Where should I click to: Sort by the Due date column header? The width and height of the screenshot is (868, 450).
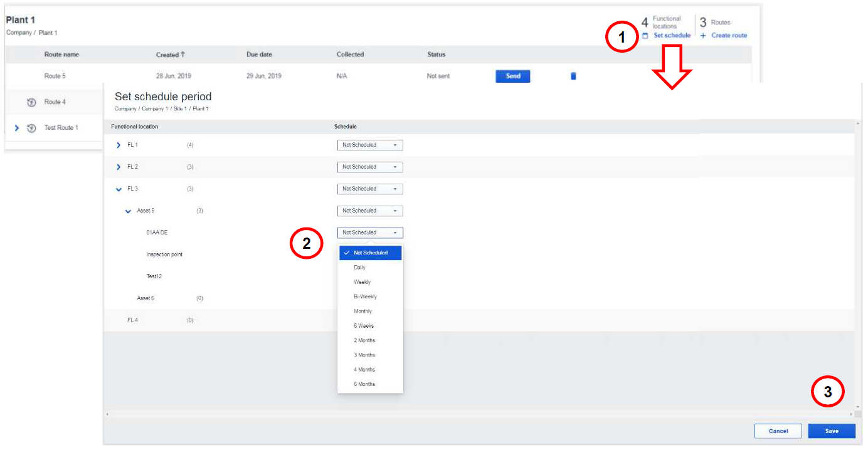click(259, 55)
